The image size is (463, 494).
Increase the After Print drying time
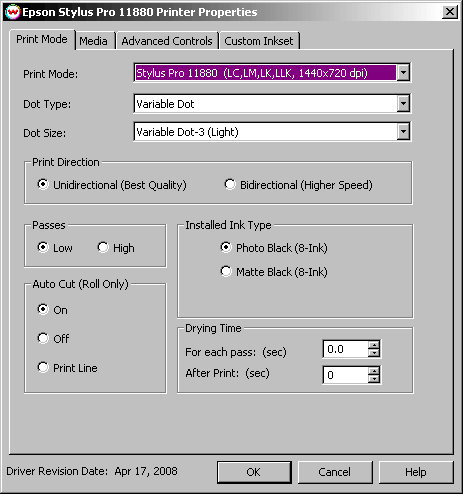(374, 371)
